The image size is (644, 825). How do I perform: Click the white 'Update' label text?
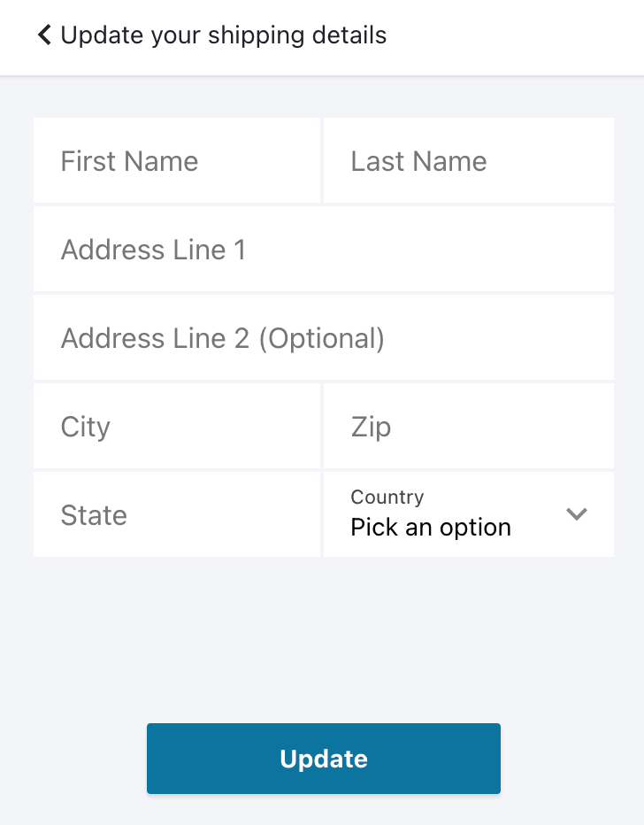(324, 759)
